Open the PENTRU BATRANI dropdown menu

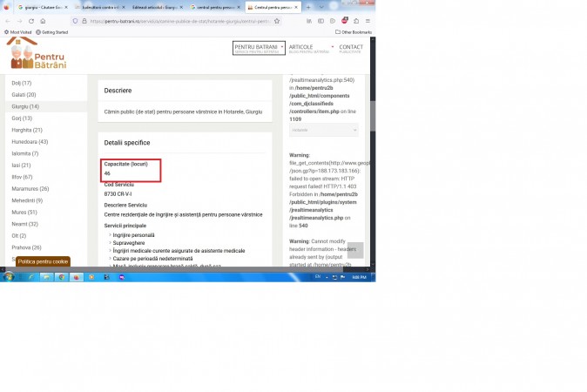point(259,48)
